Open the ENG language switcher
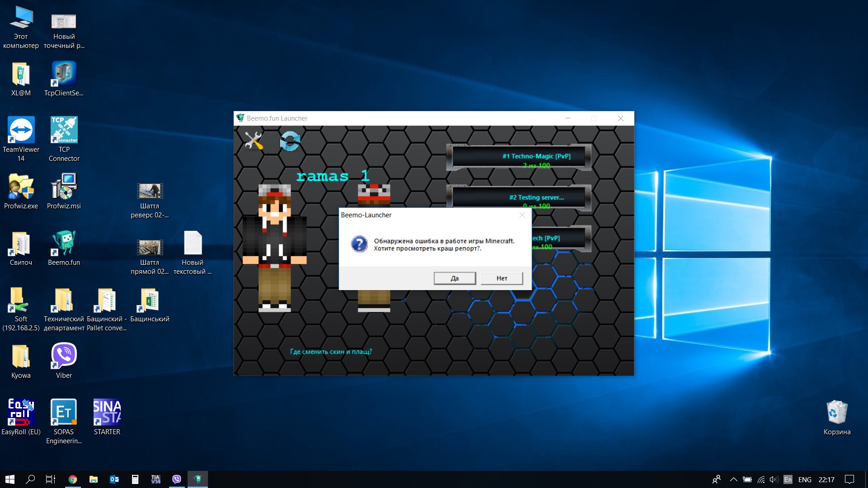 coord(804,479)
